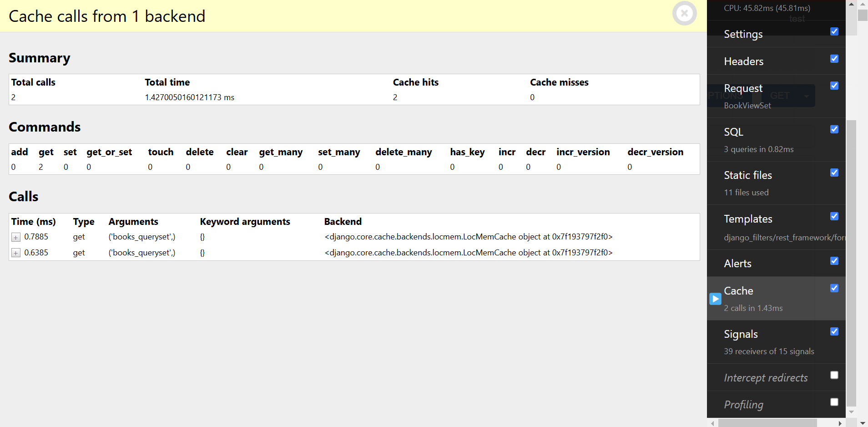Open the SQL panel showing 3 queries
The image size is (868, 427).
[733, 132]
